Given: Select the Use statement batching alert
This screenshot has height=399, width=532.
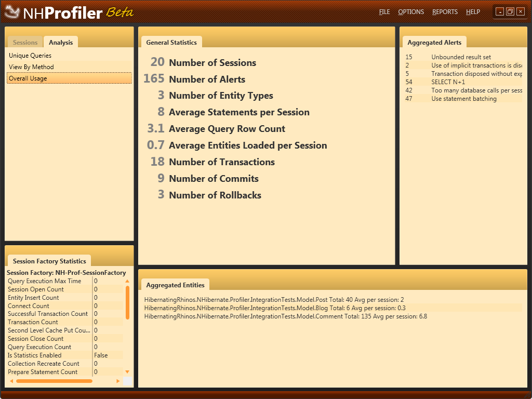Looking at the screenshot, I should point(463,98).
